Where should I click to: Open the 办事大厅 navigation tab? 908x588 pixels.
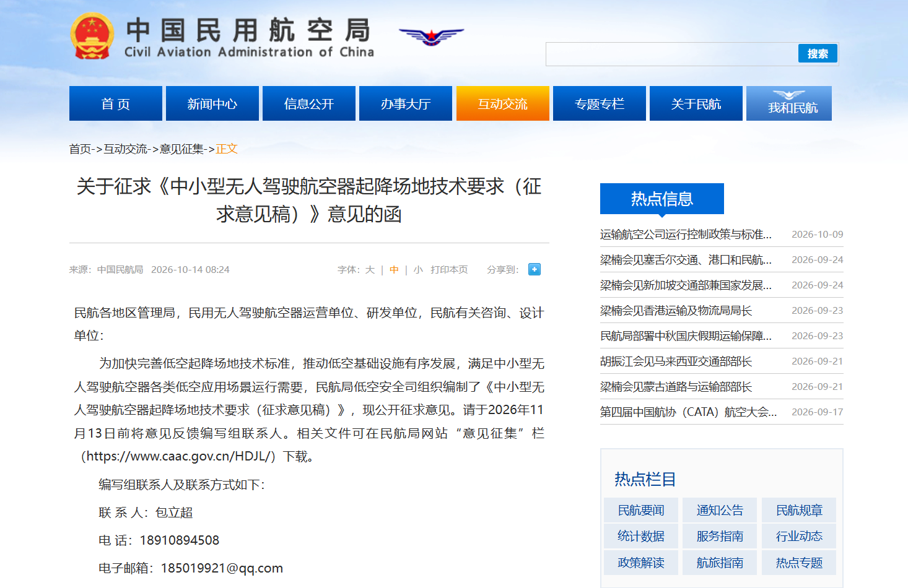click(406, 103)
